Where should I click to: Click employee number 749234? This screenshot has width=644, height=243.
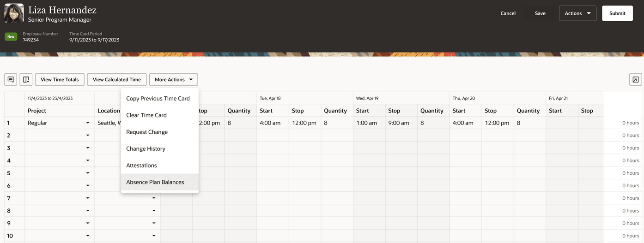[31, 40]
